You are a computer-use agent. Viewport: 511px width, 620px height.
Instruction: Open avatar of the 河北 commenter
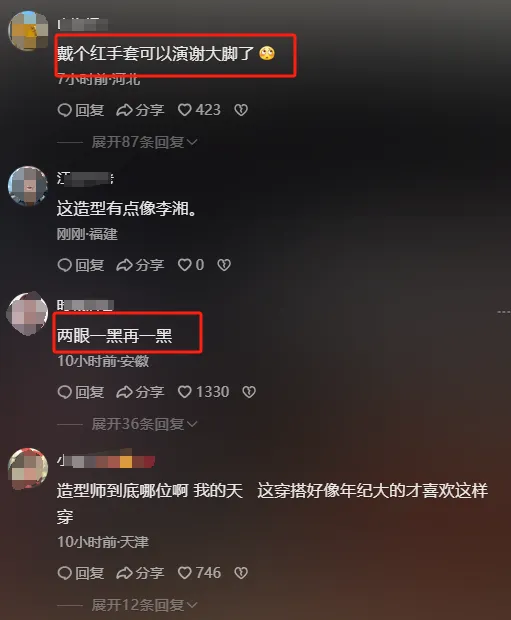28,31
